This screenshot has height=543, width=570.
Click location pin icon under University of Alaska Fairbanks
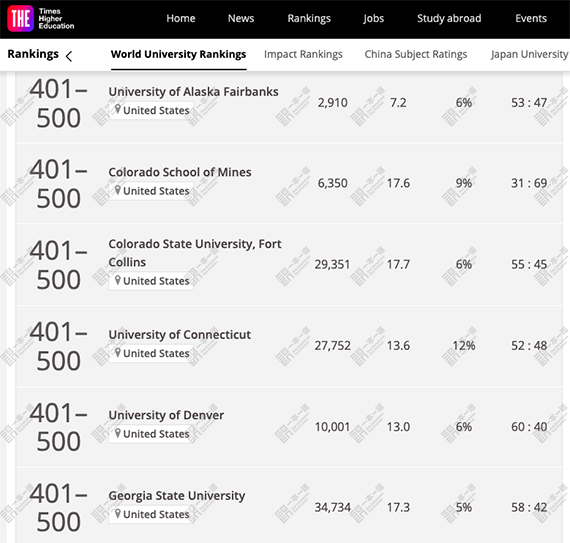(118, 109)
